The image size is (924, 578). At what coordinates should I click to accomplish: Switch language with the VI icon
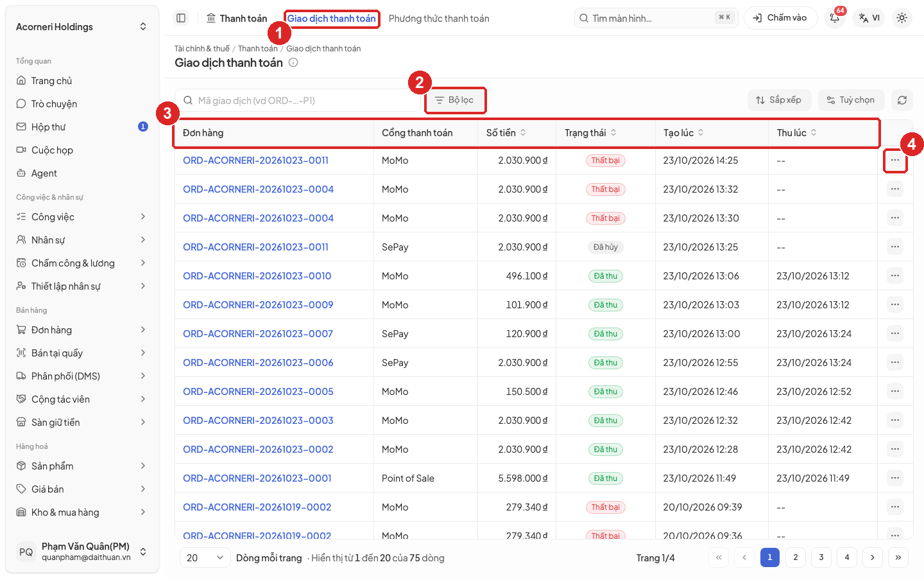pyautogui.click(x=869, y=18)
